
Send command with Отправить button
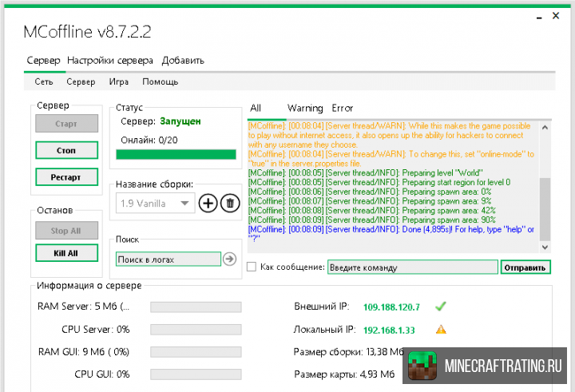pos(525,267)
